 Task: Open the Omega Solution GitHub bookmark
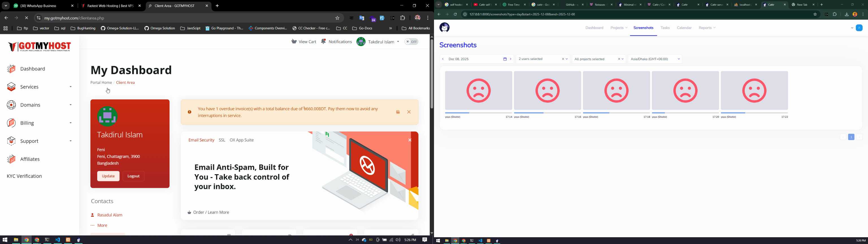point(160,29)
